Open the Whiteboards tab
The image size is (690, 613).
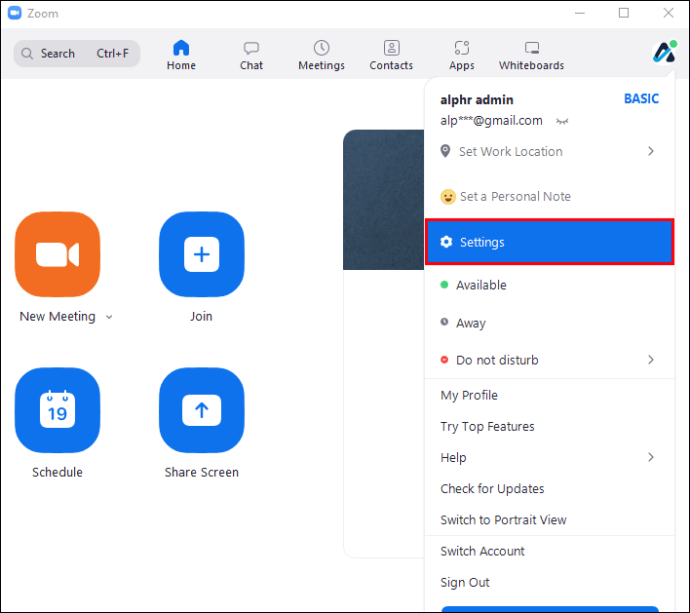(x=532, y=55)
